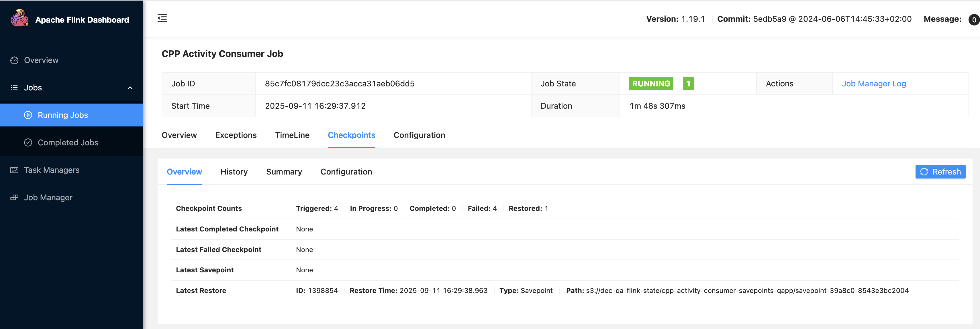Open the checkpoint Configuration sub-tab
980x329 pixels.
click(346, 172)
